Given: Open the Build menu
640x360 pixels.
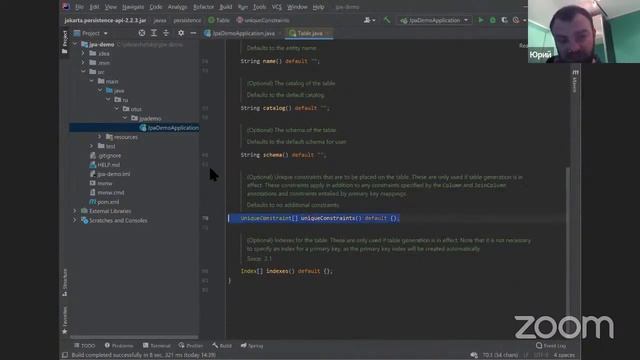Looking at the screenshot, I should 226,7.
